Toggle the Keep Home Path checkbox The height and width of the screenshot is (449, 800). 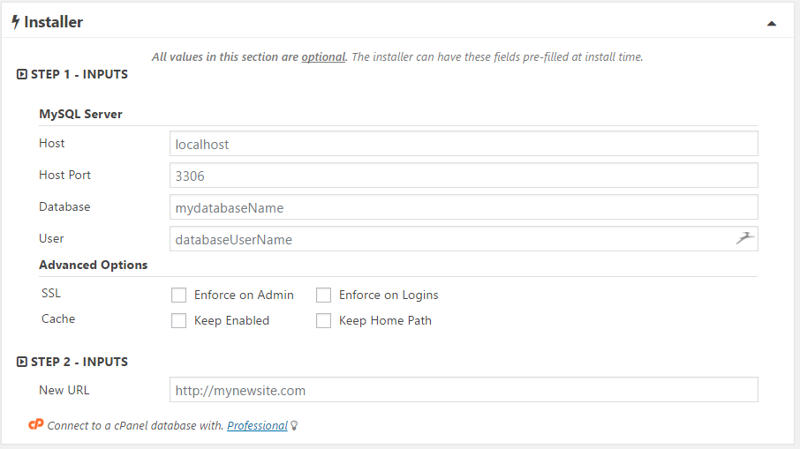(324, 321)
